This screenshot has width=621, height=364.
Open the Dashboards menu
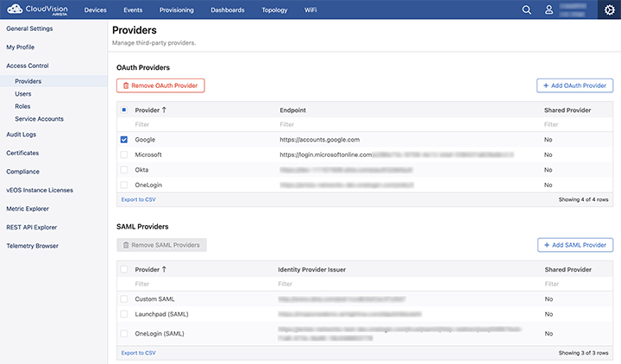pos(228,9)
